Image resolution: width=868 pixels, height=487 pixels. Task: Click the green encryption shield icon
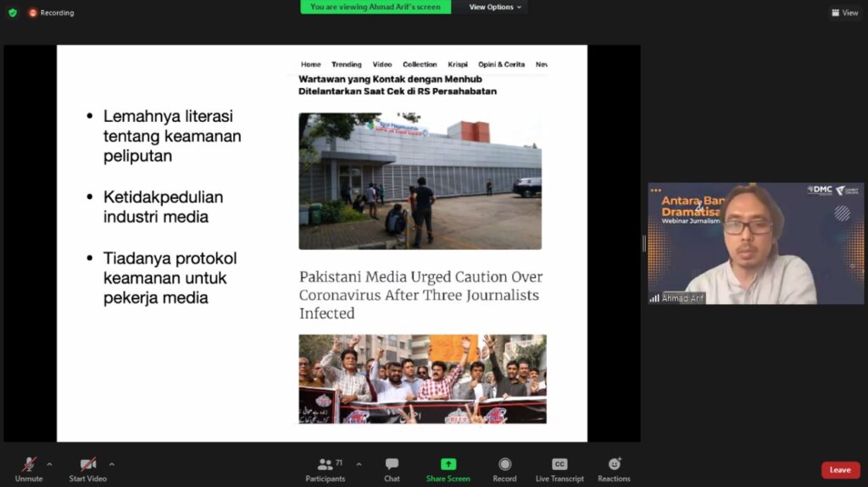(12, 13)
